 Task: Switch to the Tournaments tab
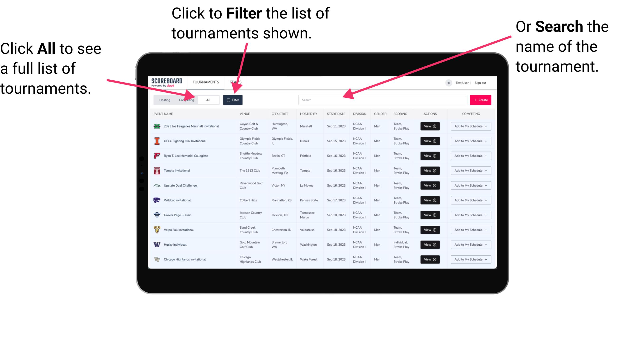click(x=206, y=82)
